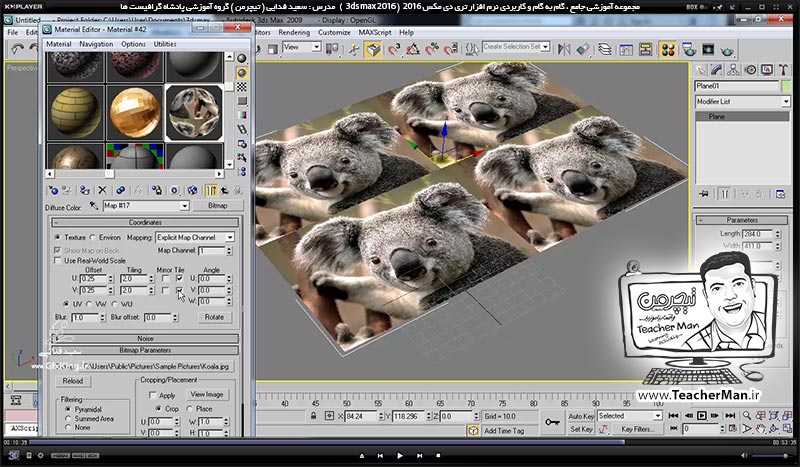Viewport: 800px width, 467px height.
Task: Select Summed Area filtering radio
Action: (68, 419)
